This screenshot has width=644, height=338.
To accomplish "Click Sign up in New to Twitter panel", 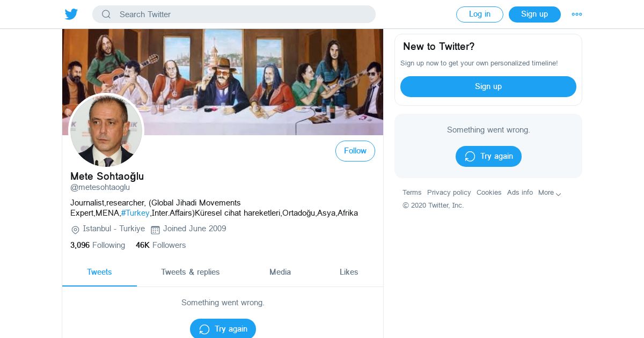I will pyautogui.click(x=488, y=86).
